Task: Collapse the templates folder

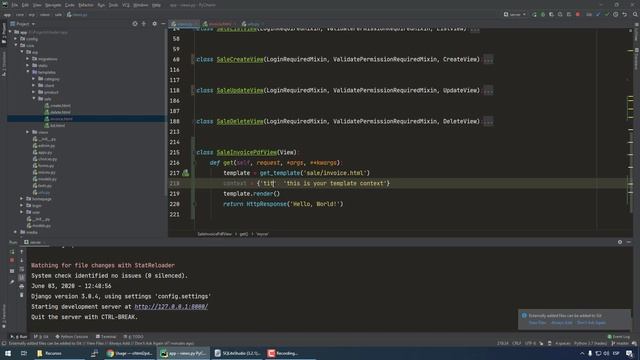Action: coord(27,72)
